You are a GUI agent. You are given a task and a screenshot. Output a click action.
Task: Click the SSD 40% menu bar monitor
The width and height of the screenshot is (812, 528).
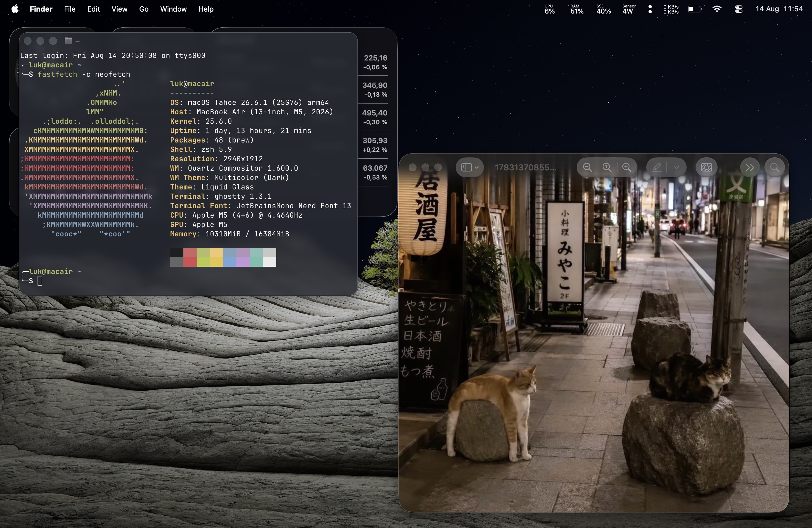pos(603,9)
